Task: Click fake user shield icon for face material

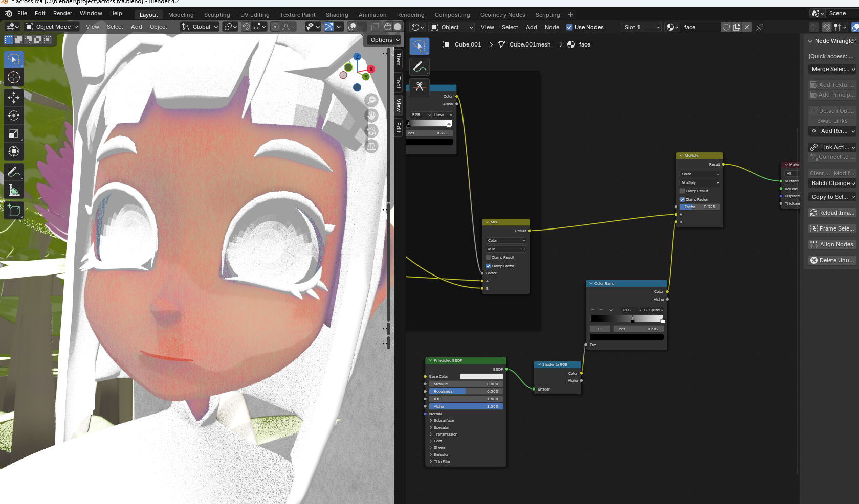Action: point(726,27)
